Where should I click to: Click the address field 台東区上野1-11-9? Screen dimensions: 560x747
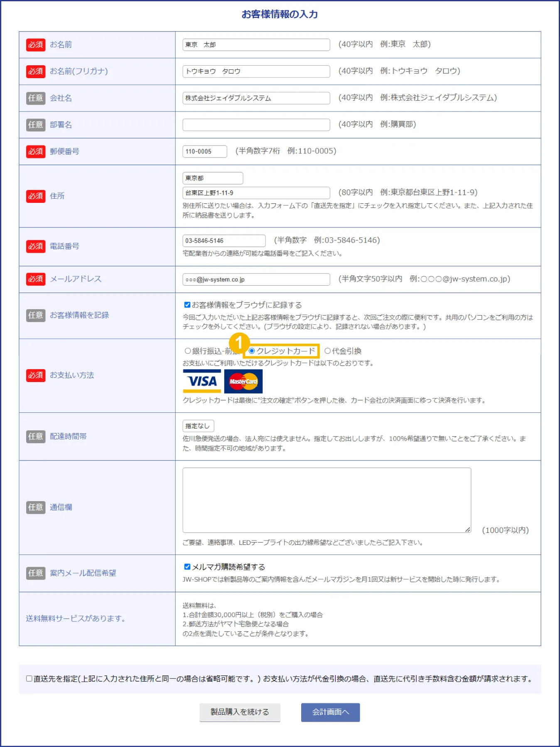256,193
